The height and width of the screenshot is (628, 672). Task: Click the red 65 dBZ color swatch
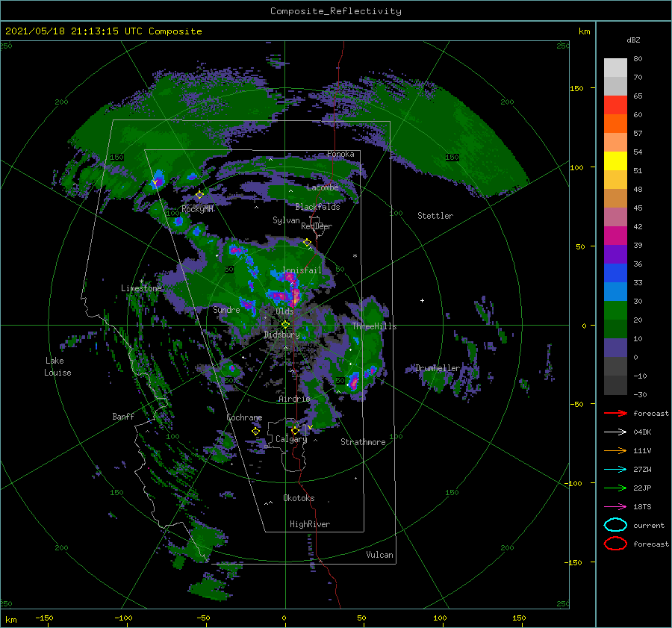tap(615, 105)
